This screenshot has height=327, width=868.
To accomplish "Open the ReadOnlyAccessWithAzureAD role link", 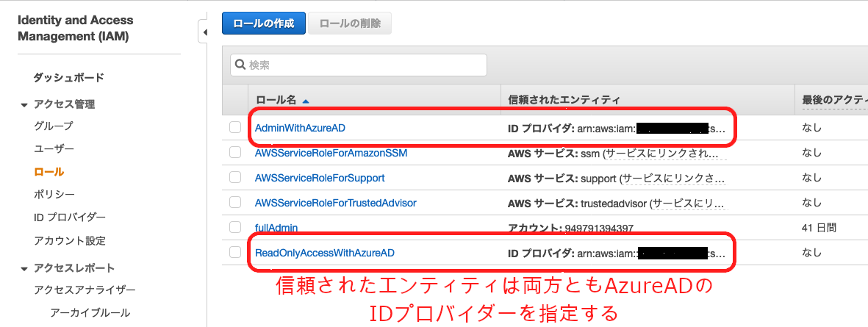I will [x=324, y=253].
